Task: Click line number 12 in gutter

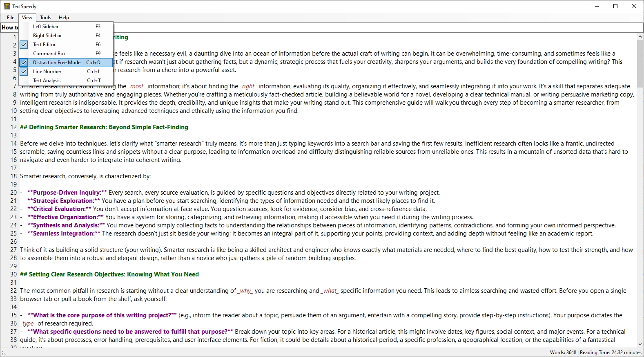Action: 13,127
